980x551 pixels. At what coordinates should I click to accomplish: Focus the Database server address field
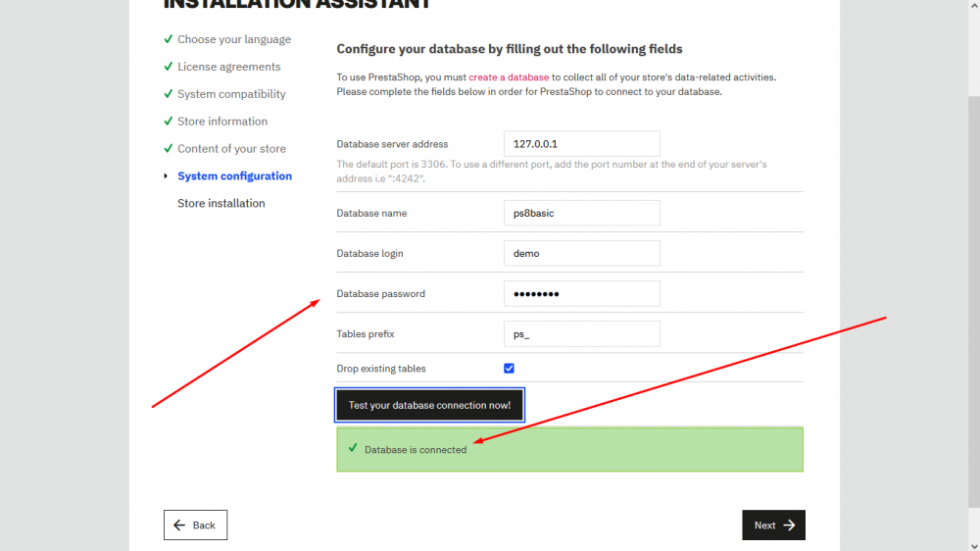(x=581, y=144)
